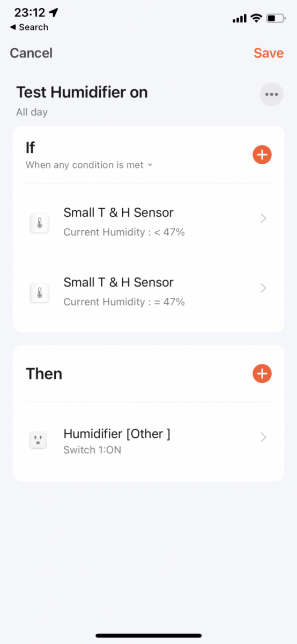Screen dimensions: 297x644
Task: Tap the thermometer icon for humidity equals 47%
Action: pyautogui.click(x=39, y=292)
